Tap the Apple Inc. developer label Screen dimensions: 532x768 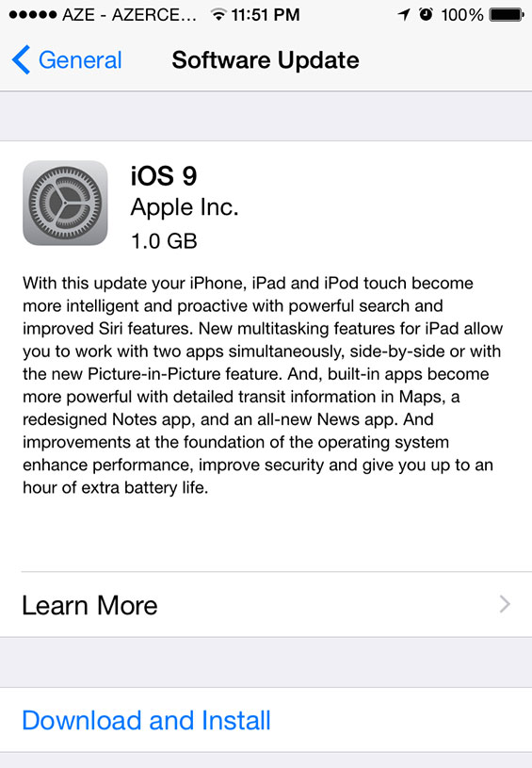click(185, 207)
